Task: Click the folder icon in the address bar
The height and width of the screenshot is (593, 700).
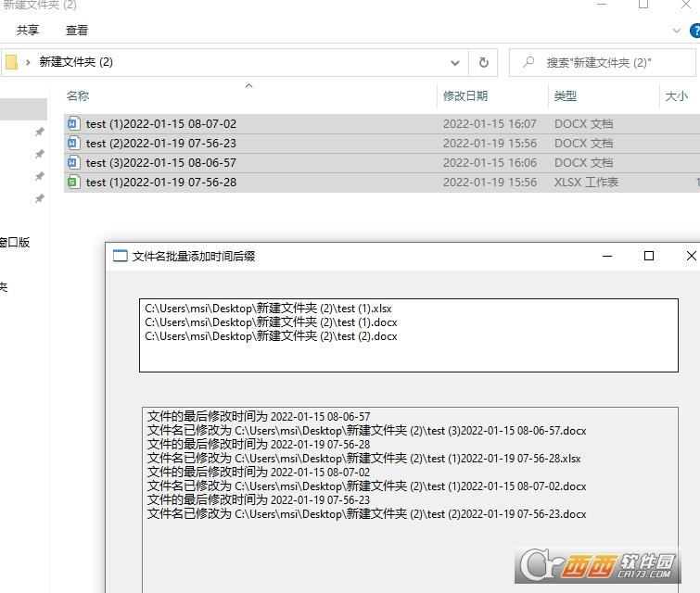Action: [11, 62]
